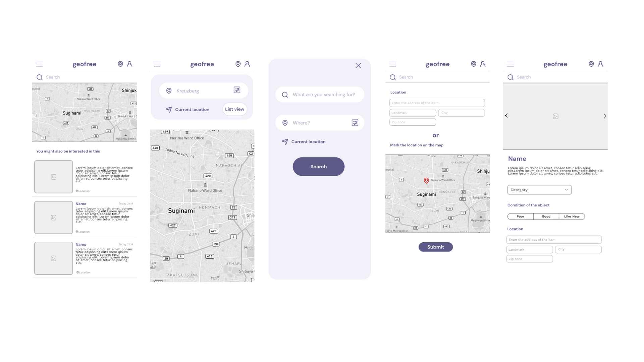Image resolution: width=644 pixels, height=362 pixels.
Task: Click the user profile icon in header
Action: point(129,64)
